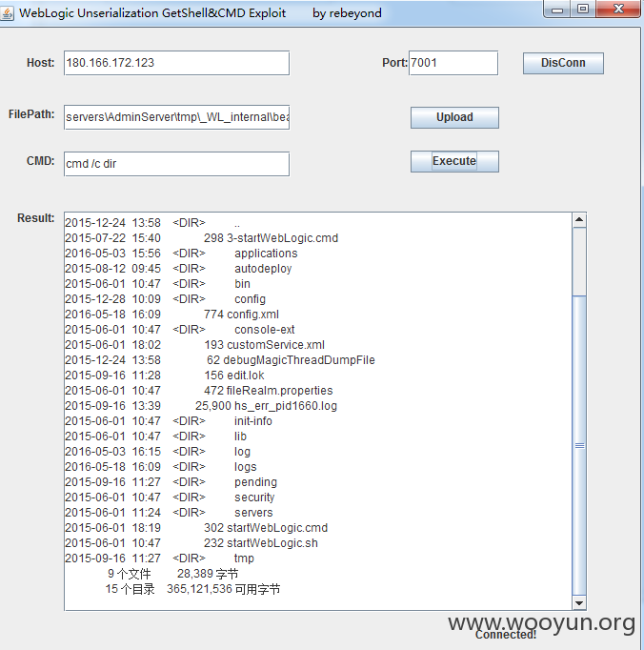
Task: Focus the Host input field
Action: tap(176, 63)
